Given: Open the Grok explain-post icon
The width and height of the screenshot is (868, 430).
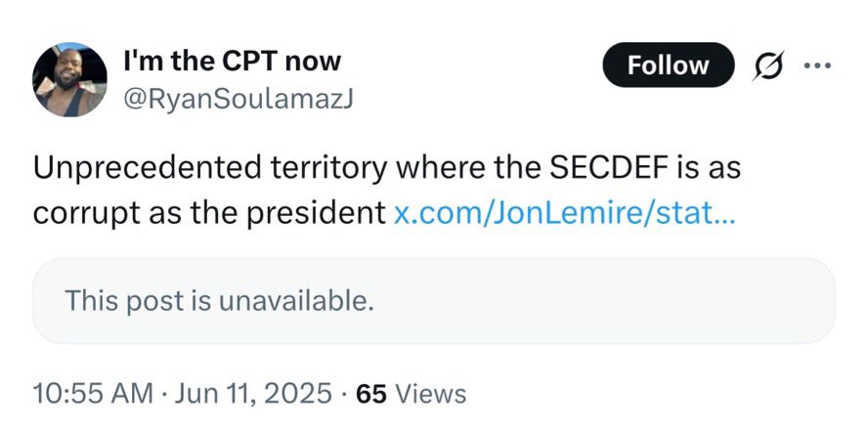Looking at the screenshot, I should point(767,65).
